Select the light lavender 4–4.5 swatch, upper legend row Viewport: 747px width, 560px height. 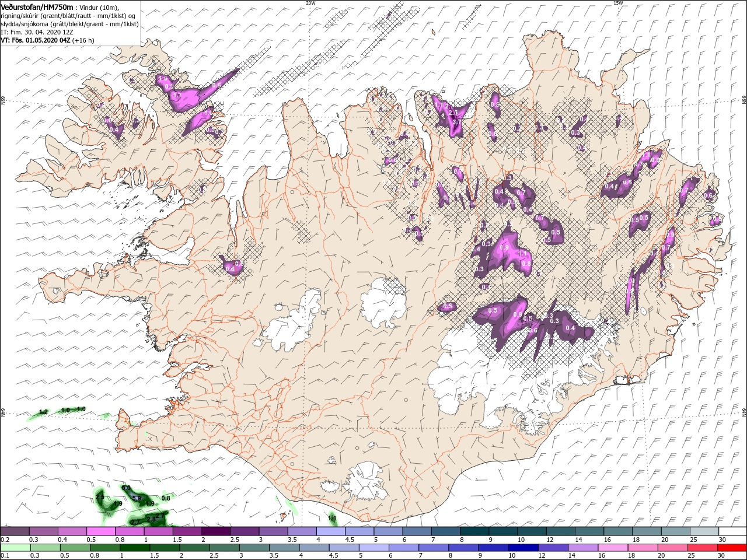pos(330,531)
